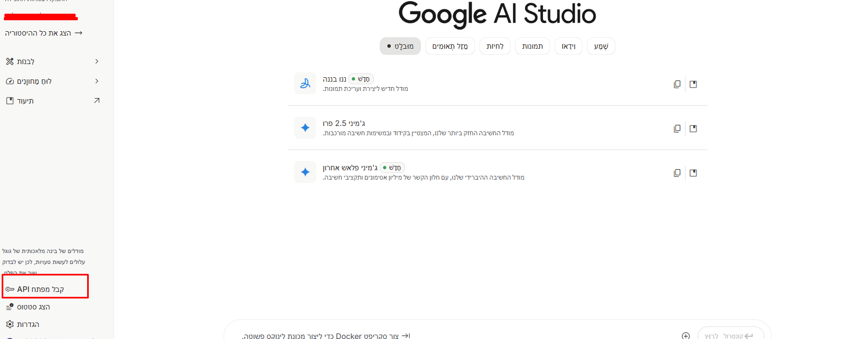Open the 'קבל מפתח API' link

pos(41,289)
